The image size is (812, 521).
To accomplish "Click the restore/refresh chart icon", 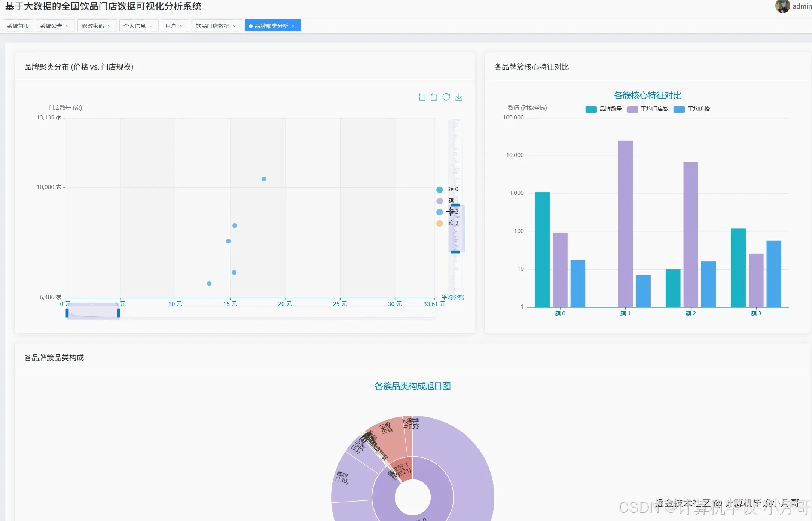I will click(446, 97).
